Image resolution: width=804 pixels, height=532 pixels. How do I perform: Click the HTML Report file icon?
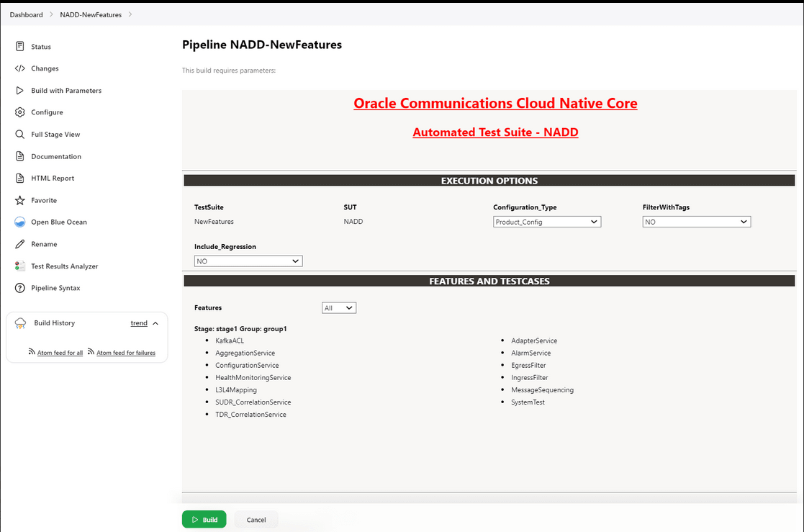tap(19, 178)
